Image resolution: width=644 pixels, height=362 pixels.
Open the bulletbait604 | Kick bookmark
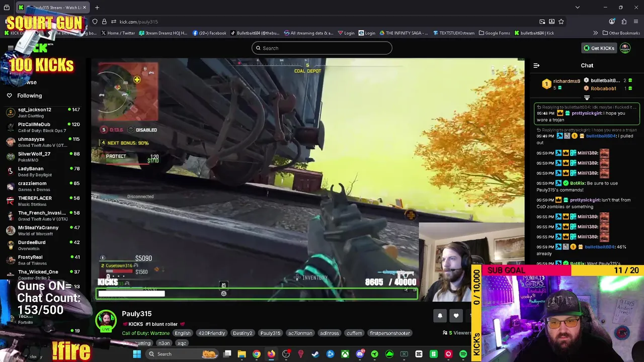[534, 33]
